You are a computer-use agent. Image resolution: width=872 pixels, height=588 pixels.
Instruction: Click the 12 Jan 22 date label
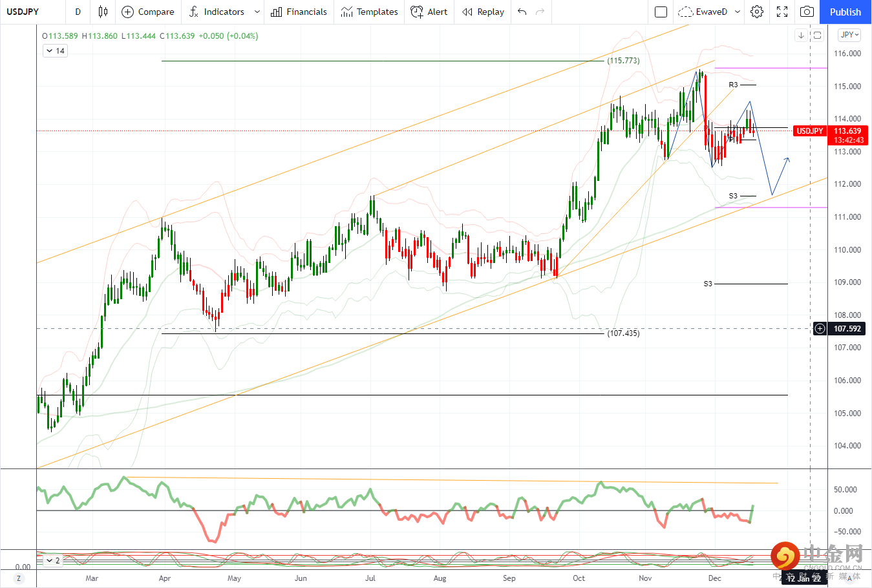[804, 578]
